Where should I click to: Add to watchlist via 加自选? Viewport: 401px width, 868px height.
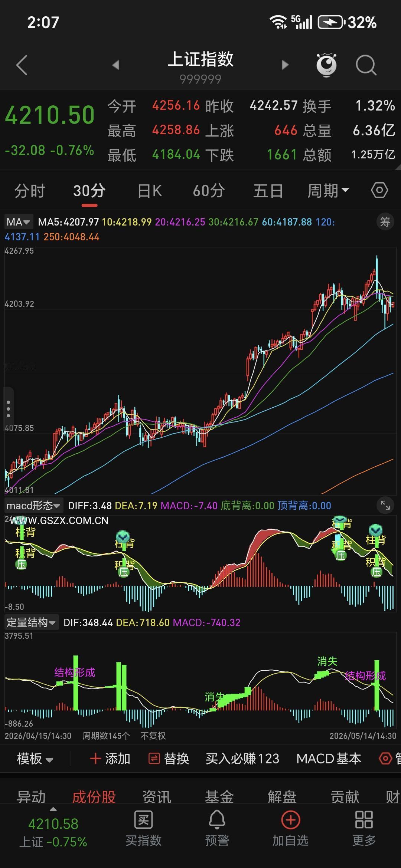(x=290, y=828)
